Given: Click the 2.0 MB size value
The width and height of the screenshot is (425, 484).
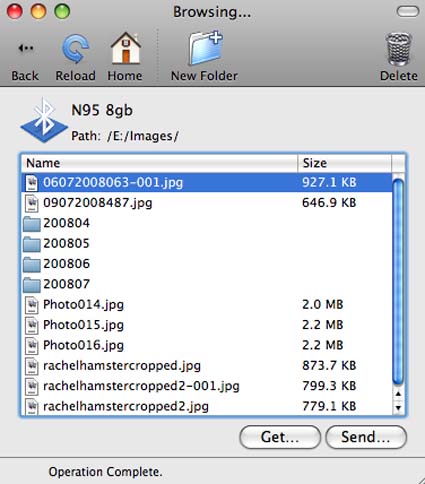Looking at the screenshot, I should click(x=323, y=304).
